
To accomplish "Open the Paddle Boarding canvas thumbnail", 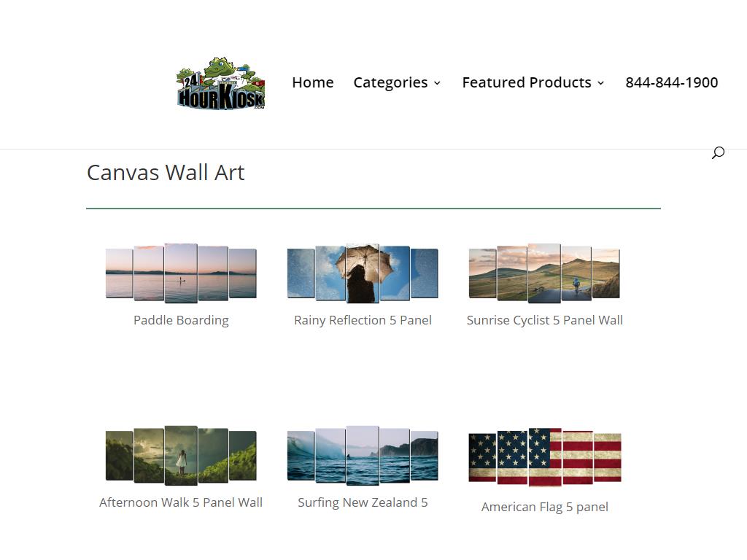I will tap(181, 273).
